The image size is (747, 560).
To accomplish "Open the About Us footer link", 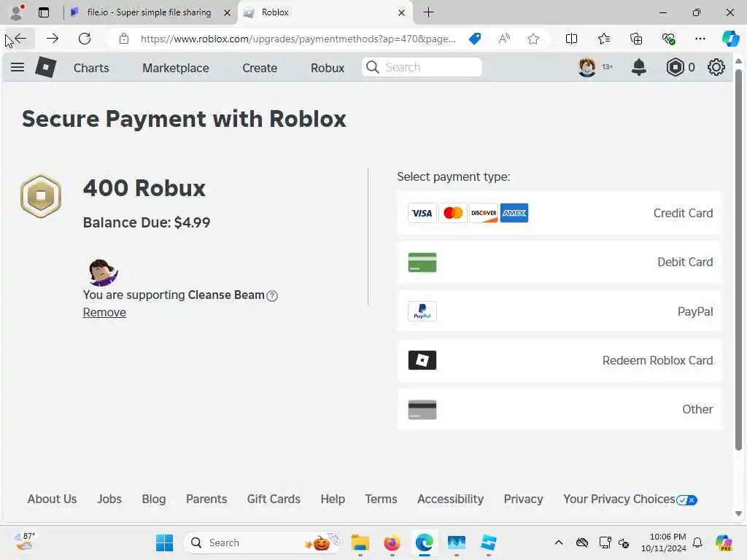I will 52,499.
